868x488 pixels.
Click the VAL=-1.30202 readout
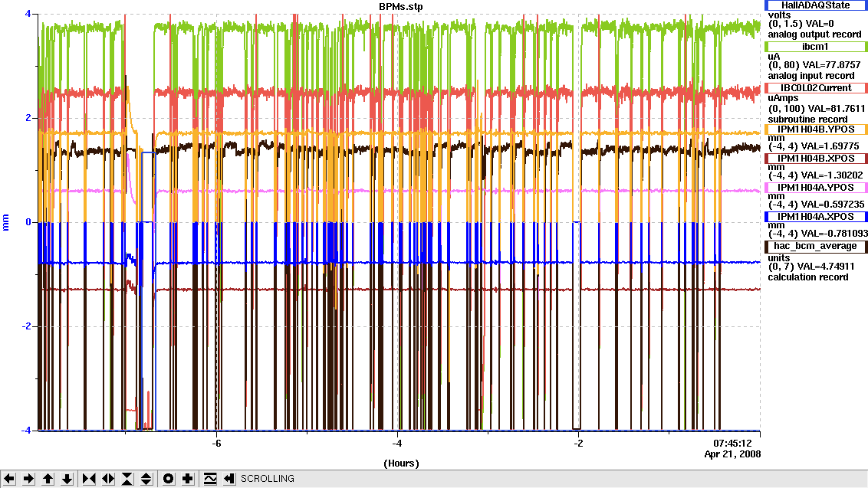click(831, 175)
